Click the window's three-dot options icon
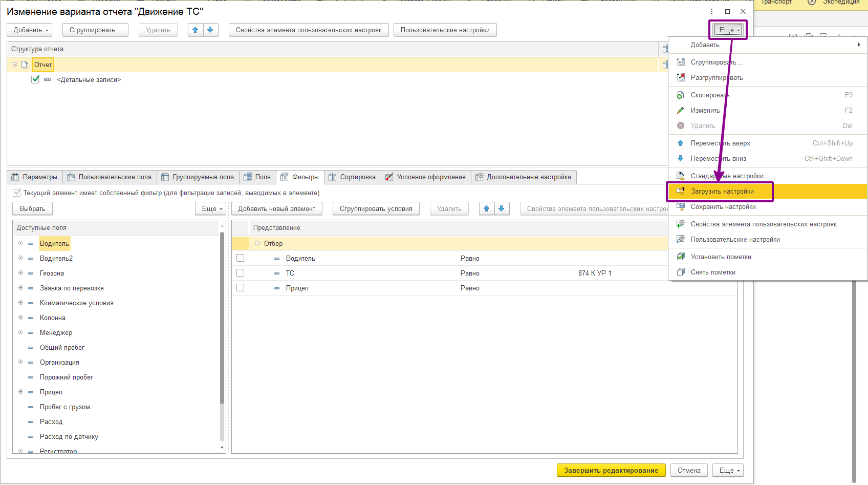This screenshot has width=868, height=485. 711,11
